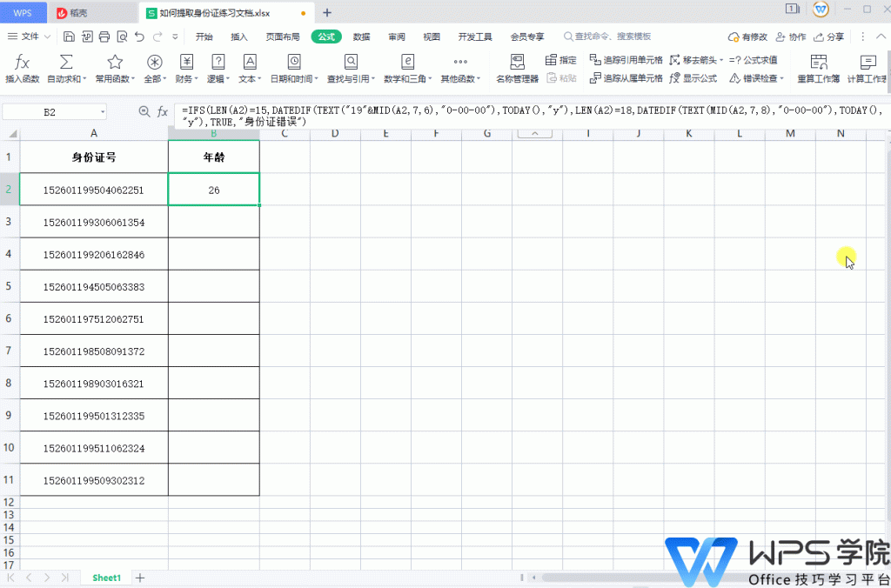The image size is (891, 588).
Task: Click the Print Preview icon
Action: click(122, 37)
